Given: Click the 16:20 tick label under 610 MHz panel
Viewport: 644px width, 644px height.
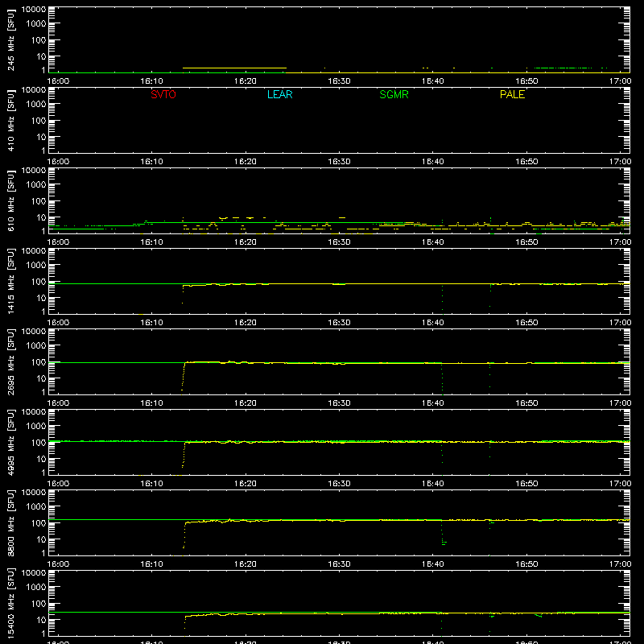Looking at the screenshot, I should [246, 242].
